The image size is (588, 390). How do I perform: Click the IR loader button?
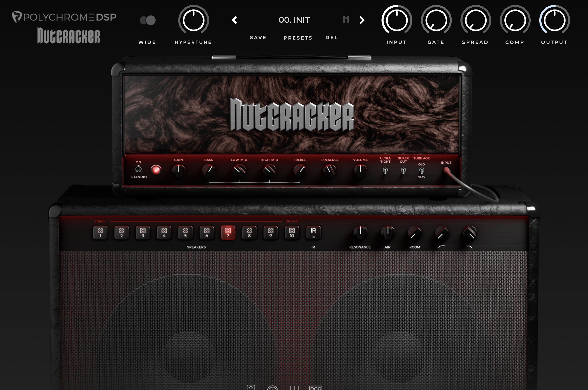click(x=313, y=233)
